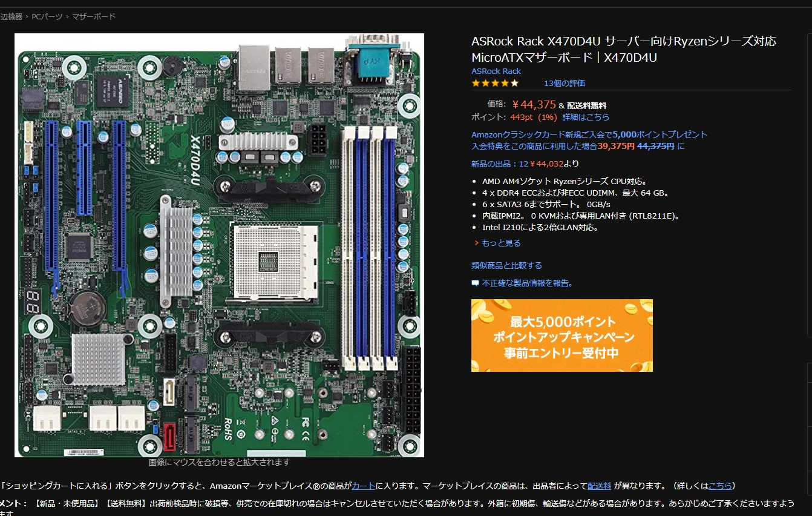Viewport: 812px width, 516px height.
Task: Open the 13個の評価 reviews link
Action: 564,83
